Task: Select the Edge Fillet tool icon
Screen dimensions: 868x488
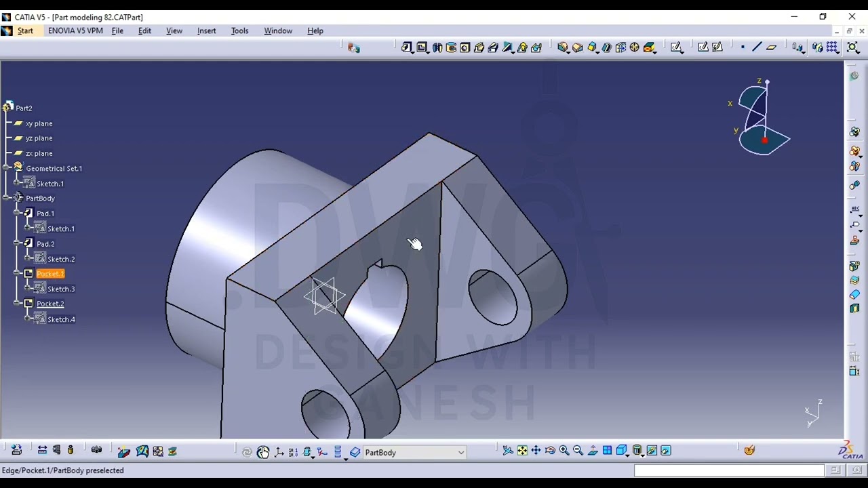Action: pyautogui.click(x=563, y=47)
